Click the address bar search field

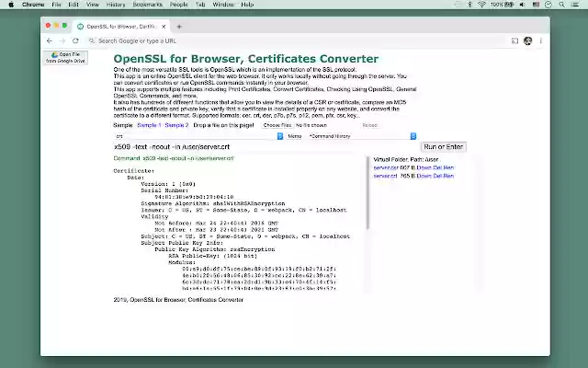point(296,40)
